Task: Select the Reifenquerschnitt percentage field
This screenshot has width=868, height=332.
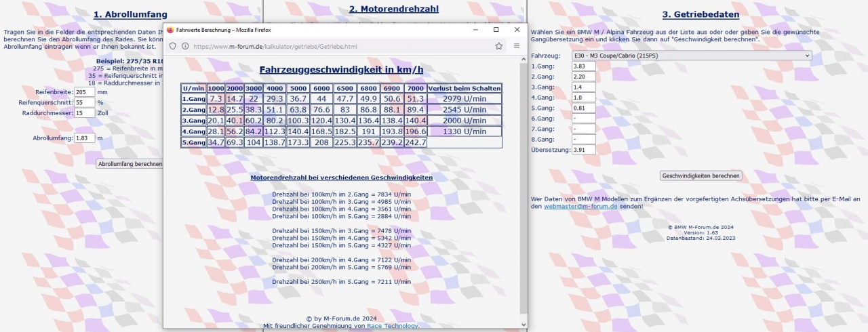Action: pos(85,102)
